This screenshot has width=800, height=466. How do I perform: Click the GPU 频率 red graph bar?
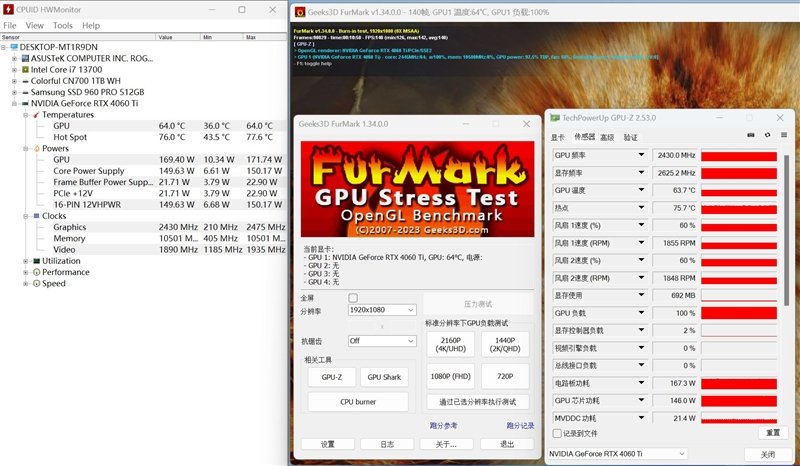(x=739, y=155)
